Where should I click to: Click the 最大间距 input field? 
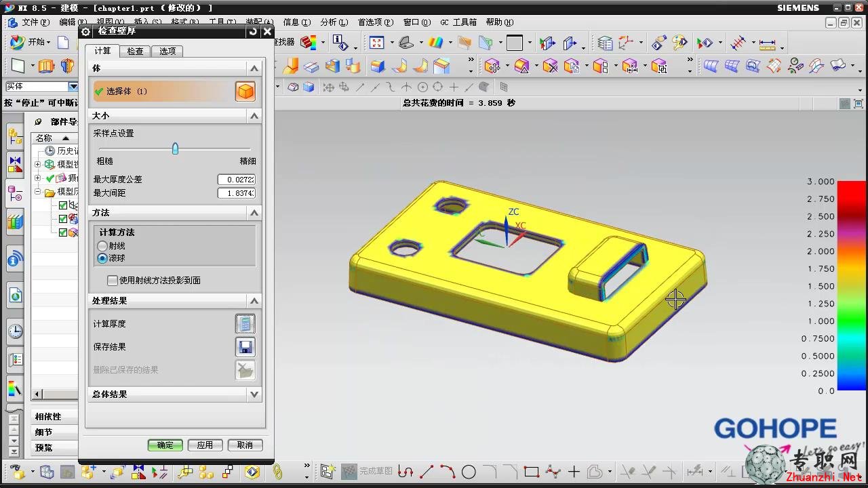[x=236, y=193]
